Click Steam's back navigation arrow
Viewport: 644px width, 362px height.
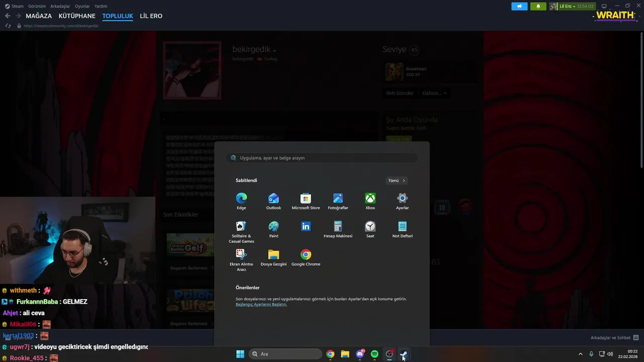[8, 16]
